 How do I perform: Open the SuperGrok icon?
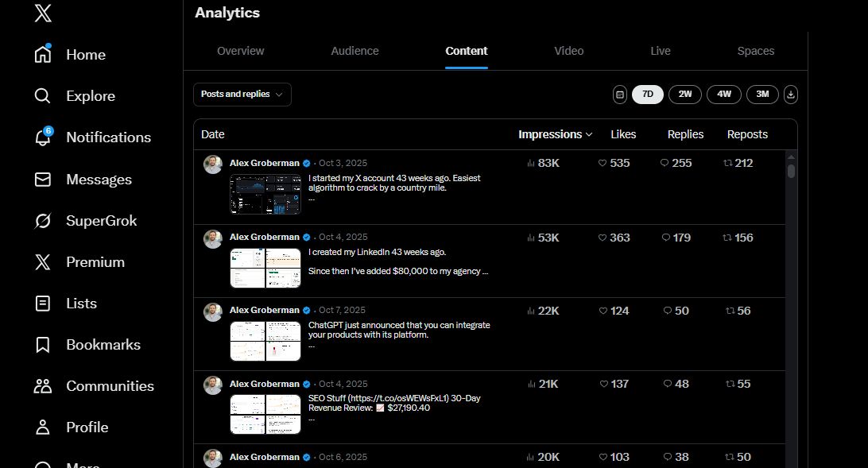43,221
